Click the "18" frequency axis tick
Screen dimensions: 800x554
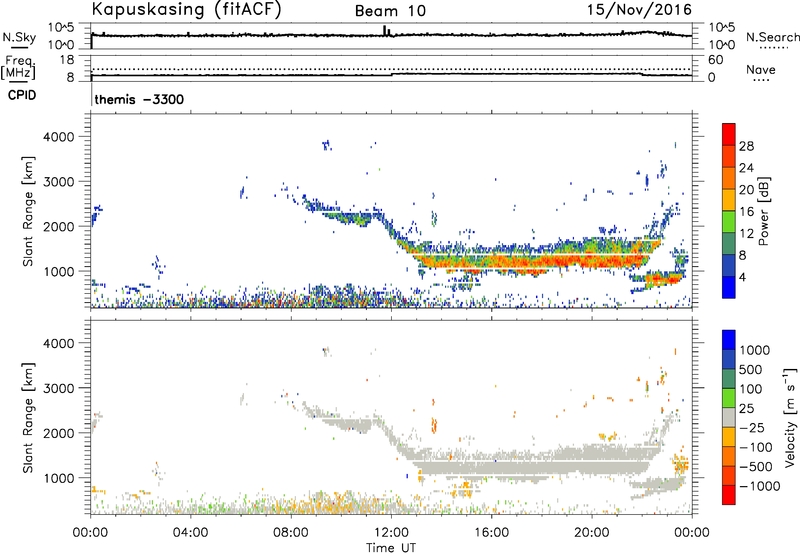67,60
